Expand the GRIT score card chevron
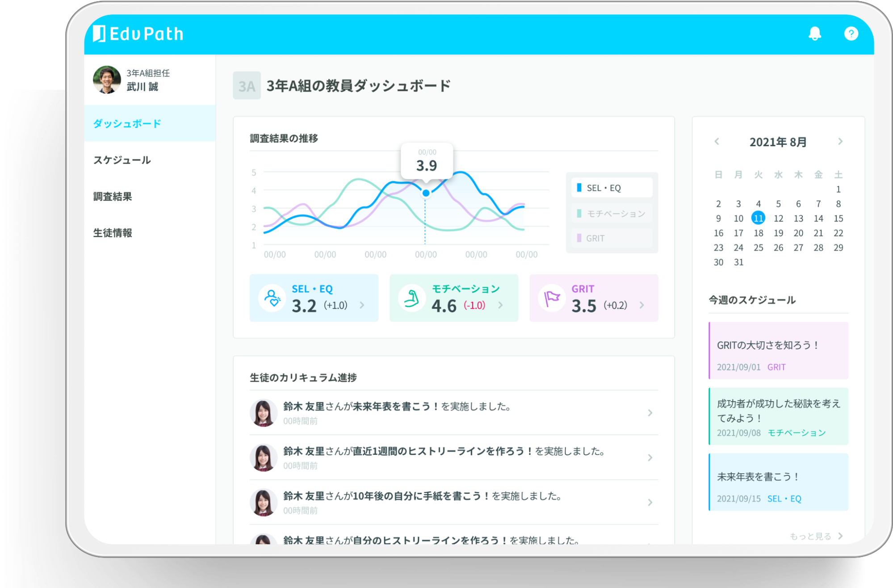This screenshot has height=588, width=893. click(642, 305)
